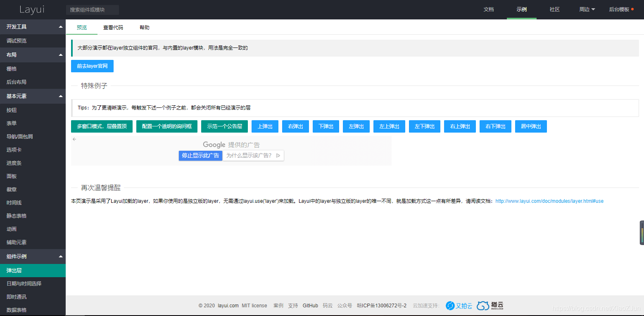Click the AdChoices triangle icon
This screenshot has width=644, height=316.
(x=278, y=156)
